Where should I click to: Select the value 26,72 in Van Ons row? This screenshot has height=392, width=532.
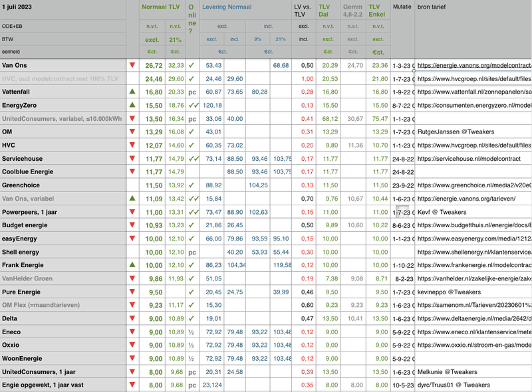point(154,66)
